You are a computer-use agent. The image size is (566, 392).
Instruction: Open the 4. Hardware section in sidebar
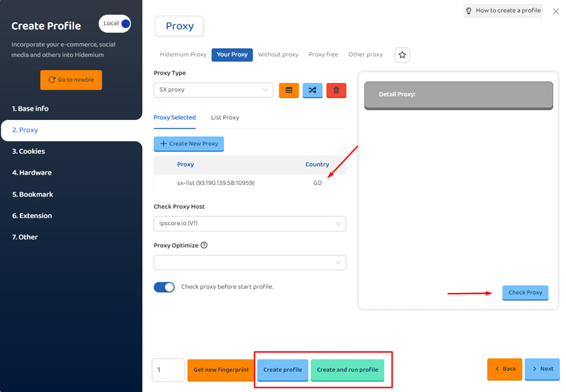(x=32, y=173)
